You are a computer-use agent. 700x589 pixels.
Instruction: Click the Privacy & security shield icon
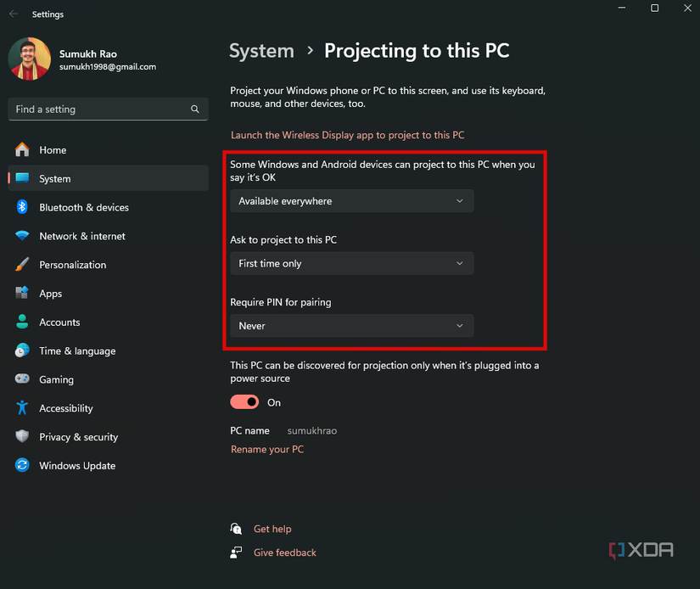pos(22,437)
